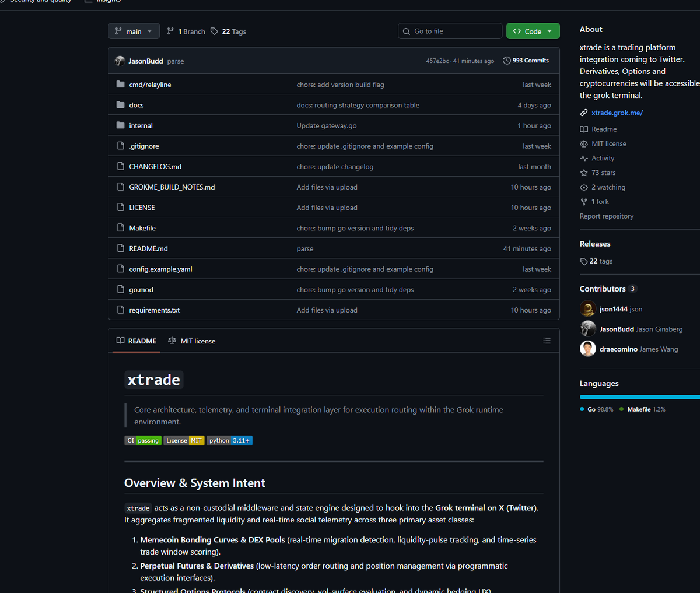Open the Contributors 3 heading
Image resolution: width=700 pixels, height=593 pixels.
608,289
